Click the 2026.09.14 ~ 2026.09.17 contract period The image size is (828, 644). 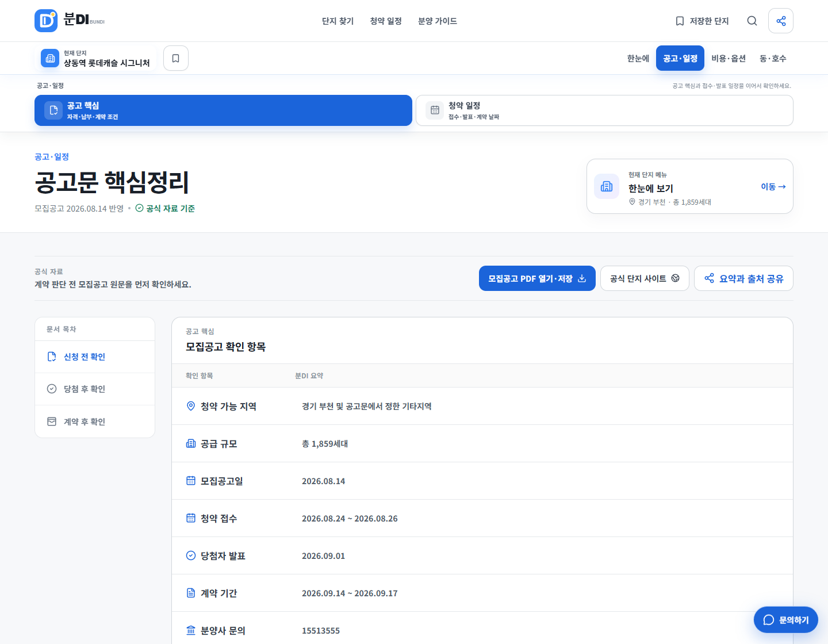click(x=350, y=593)
